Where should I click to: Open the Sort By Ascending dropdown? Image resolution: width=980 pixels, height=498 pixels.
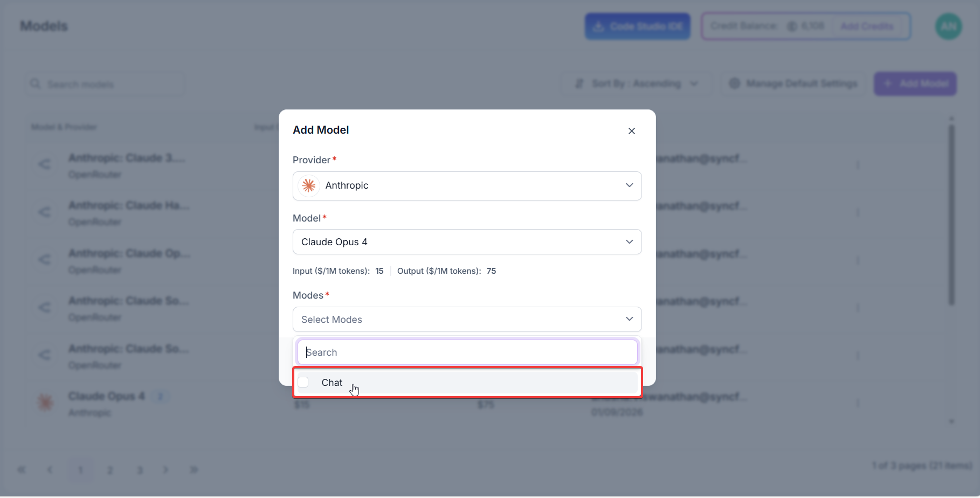636,84
